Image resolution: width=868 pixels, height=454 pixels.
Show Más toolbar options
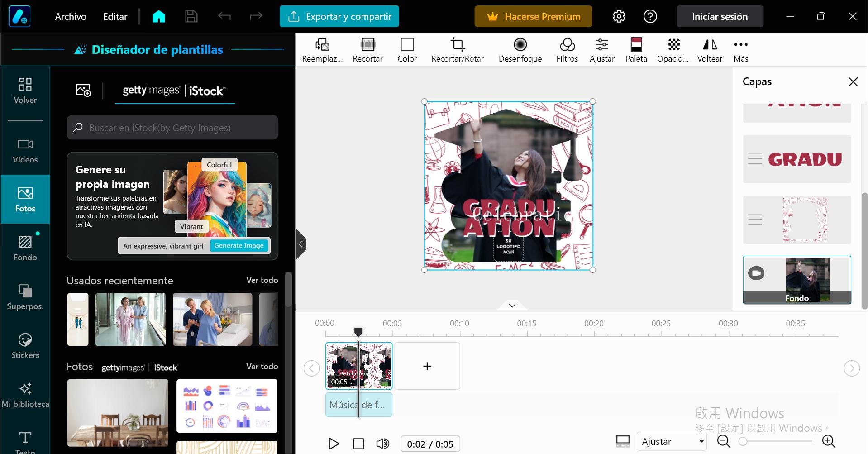(x=741, y=50)
